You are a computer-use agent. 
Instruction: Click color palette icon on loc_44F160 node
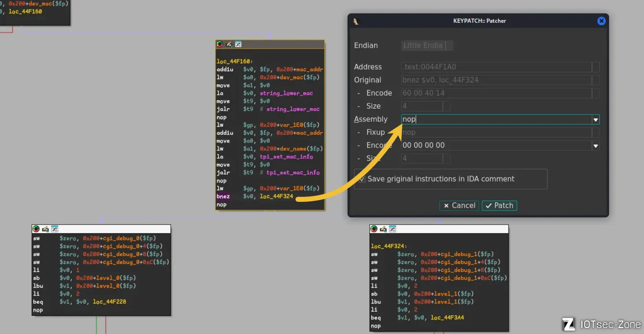tap(220, 44)
